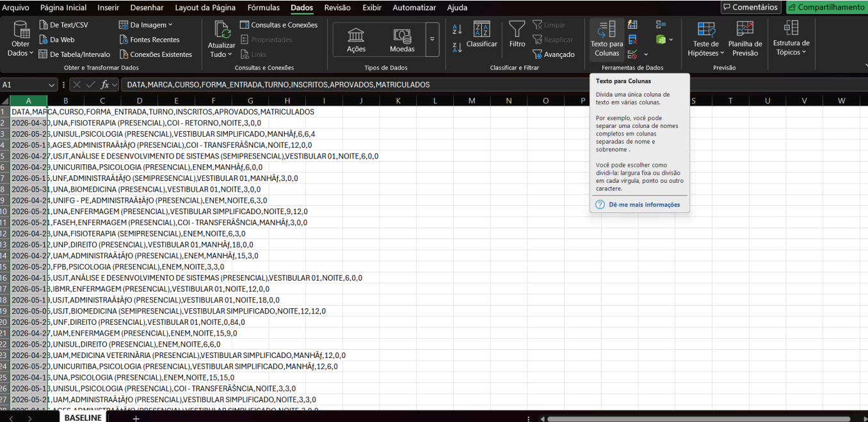Open Conexões Existentes
The image size is (868, 422).
click(156, 54)
